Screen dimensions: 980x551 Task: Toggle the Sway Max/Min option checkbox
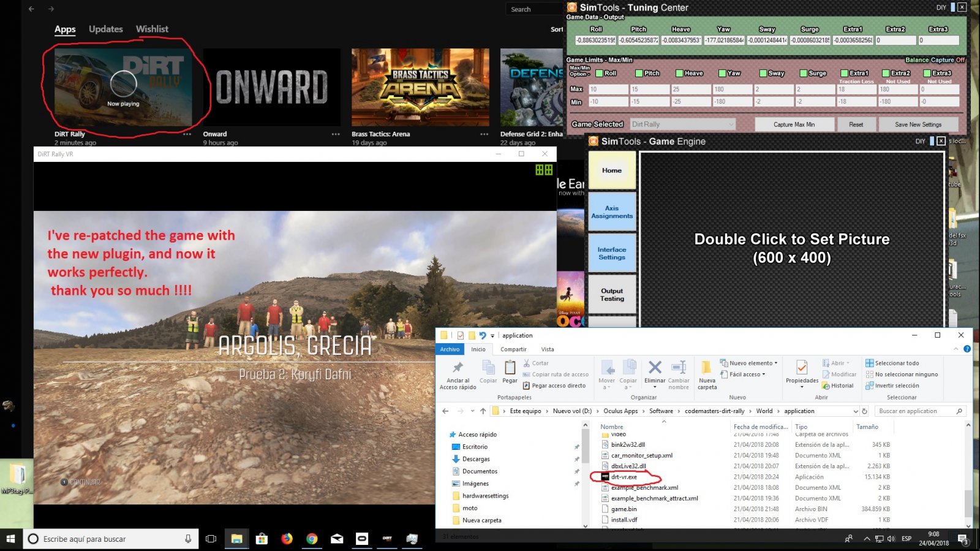763,74
